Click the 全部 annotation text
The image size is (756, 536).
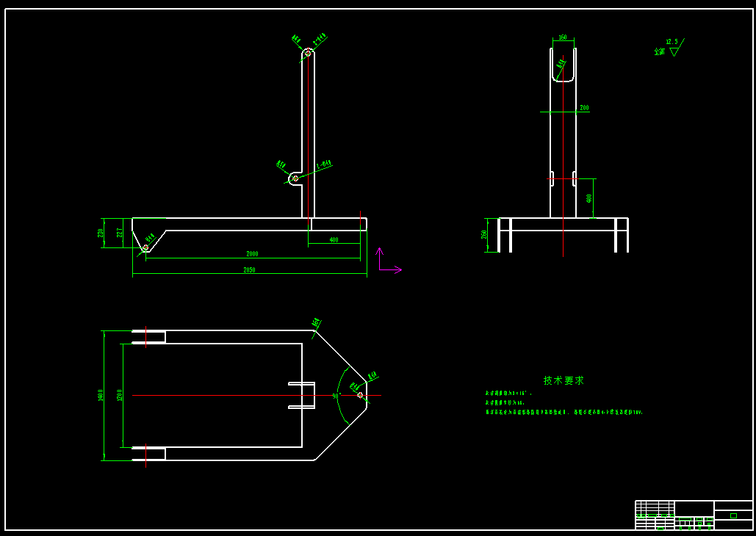tap(660, 51)
